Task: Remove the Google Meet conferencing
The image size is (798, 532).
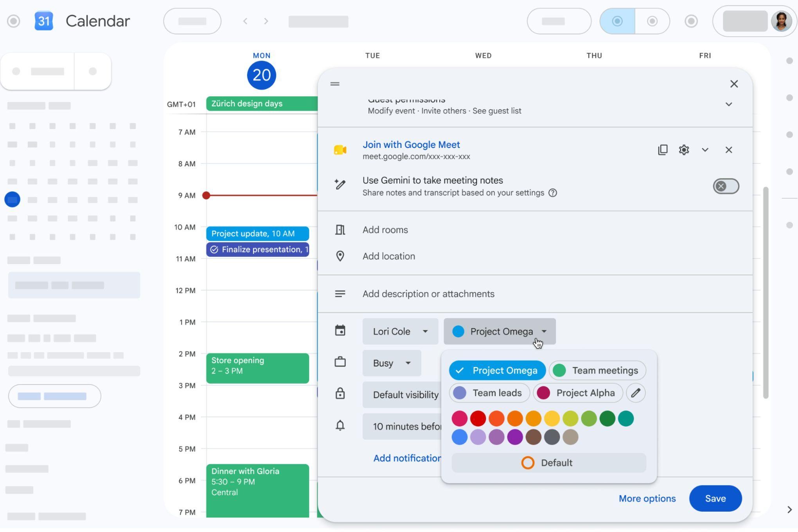Action: (x=728, y=150)
